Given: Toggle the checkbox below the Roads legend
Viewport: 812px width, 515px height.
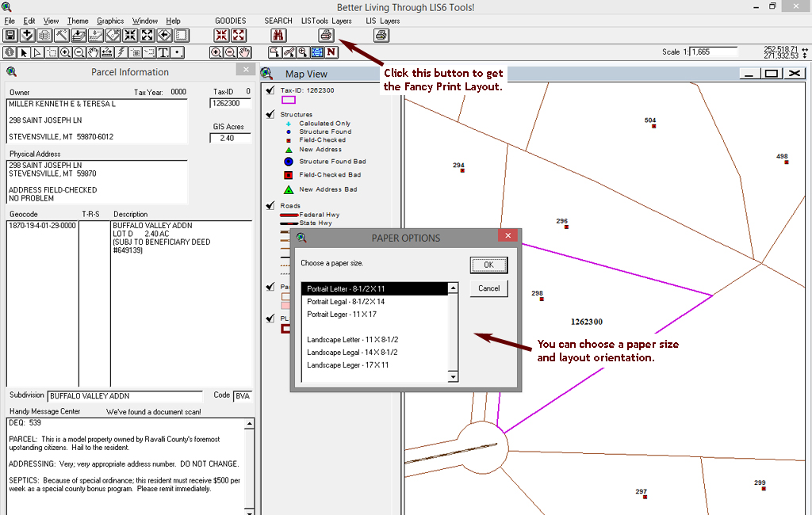Looking at the screenshot, I should 270,287.
